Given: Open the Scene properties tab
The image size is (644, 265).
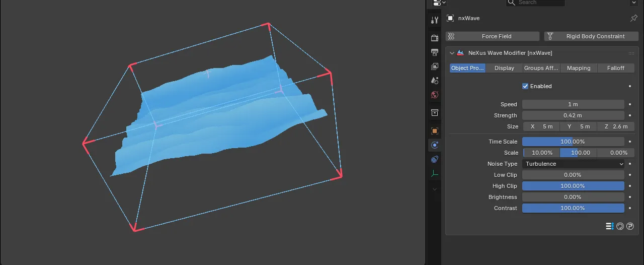Looking at the screenshot, I should point(435,80).
